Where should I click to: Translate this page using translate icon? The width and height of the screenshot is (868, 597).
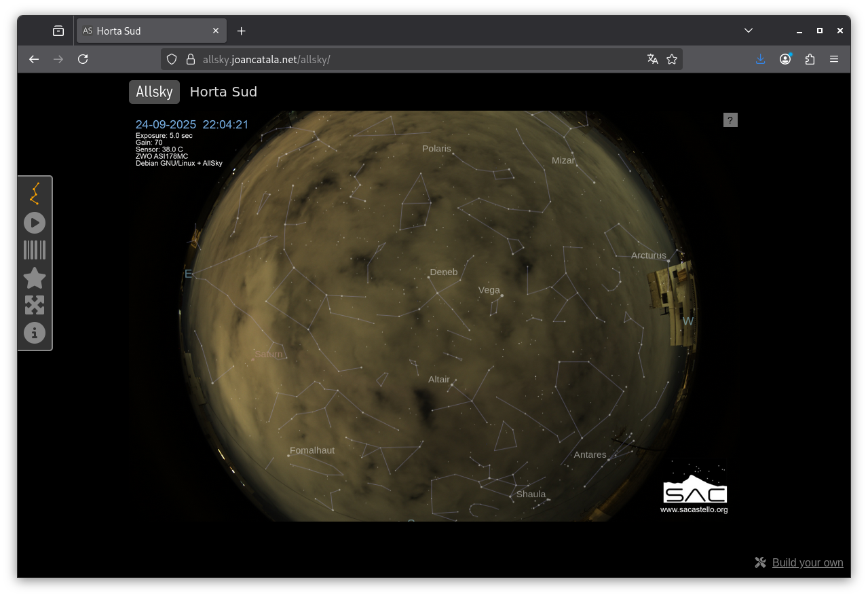(x=653, y=59)
